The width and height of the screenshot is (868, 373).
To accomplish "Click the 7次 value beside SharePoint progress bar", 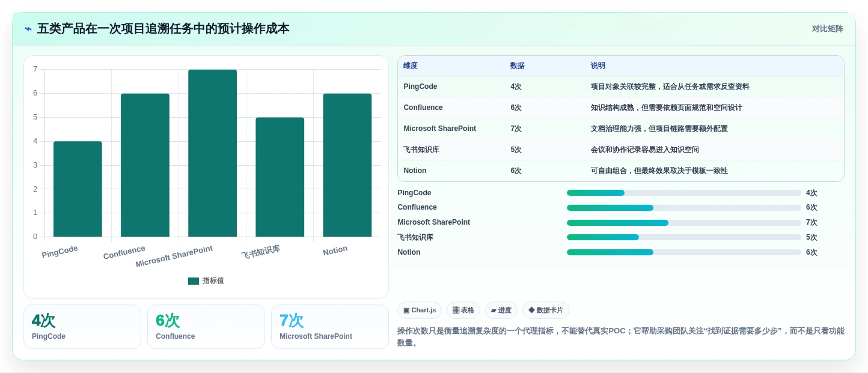I will 811,223.
